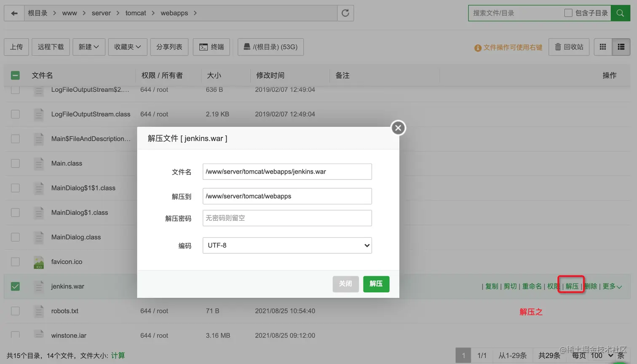Click 复制 action for jenkins.war
Viewport: 637px width, 364px height.
492,286
